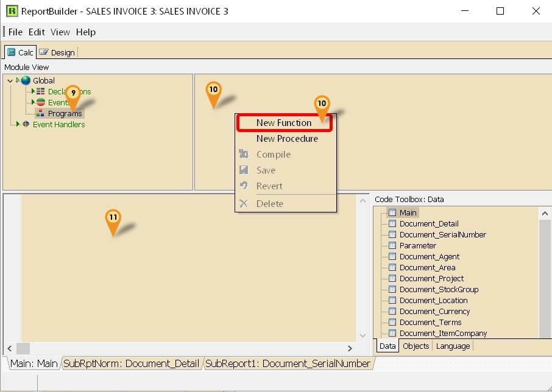Click the Document_Currency table icon

(392, 311)
